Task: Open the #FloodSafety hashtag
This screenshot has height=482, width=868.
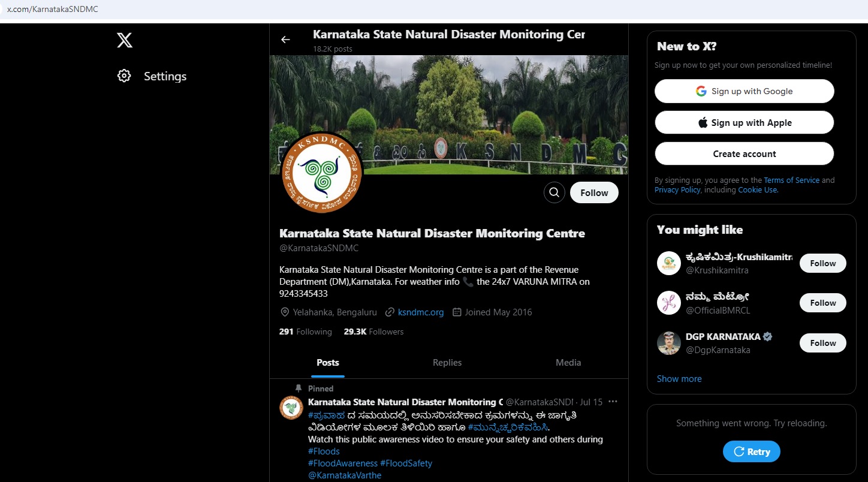Action: [x=406, y=463]
